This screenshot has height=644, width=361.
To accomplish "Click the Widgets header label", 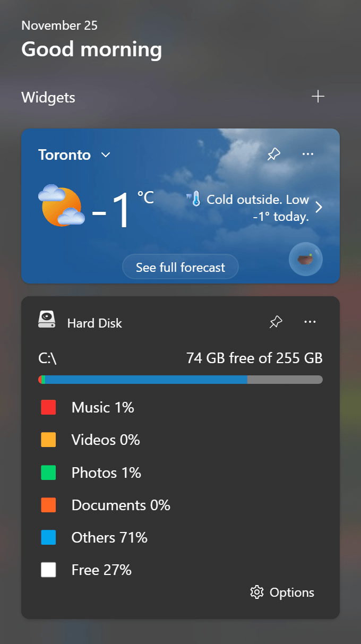I will coord(48,98).
